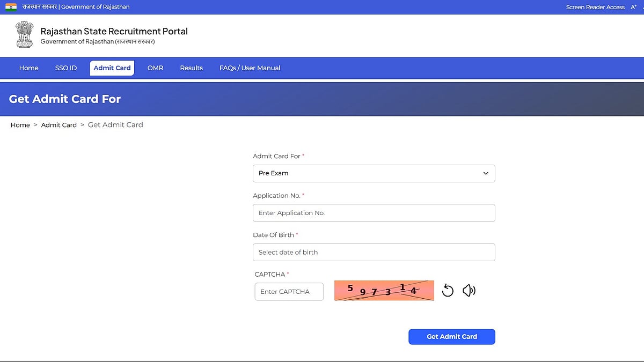Screen dimensions: 644x362
Task: Open the OMR menu item
Action: point(155,68)
